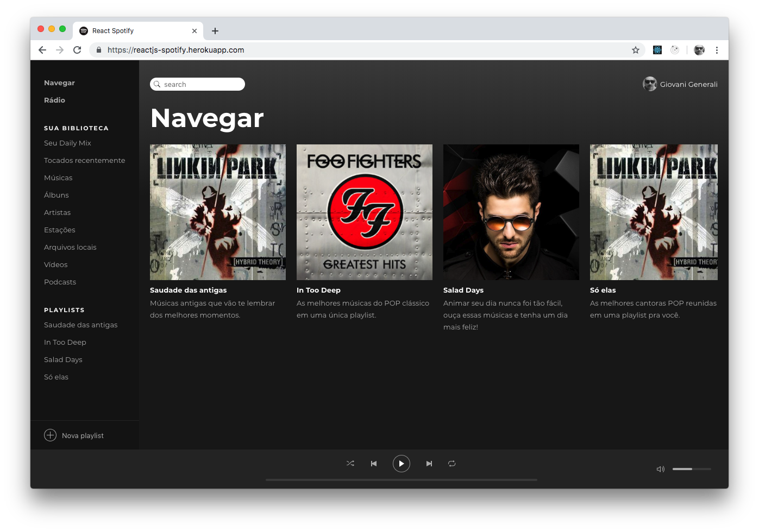Select Só elas sidebar playlist
The width and height of the screenshot is (759, 532).
pos(56,377)
